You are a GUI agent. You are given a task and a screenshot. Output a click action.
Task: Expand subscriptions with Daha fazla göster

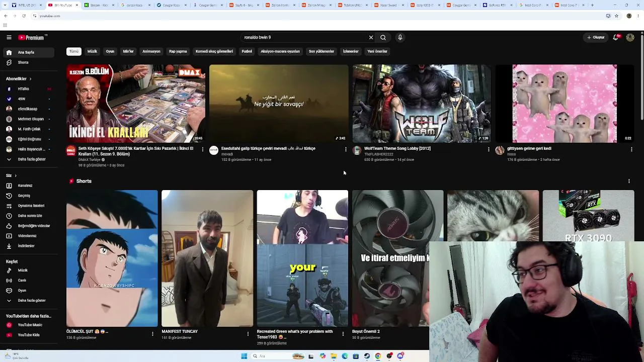[29, 159]
